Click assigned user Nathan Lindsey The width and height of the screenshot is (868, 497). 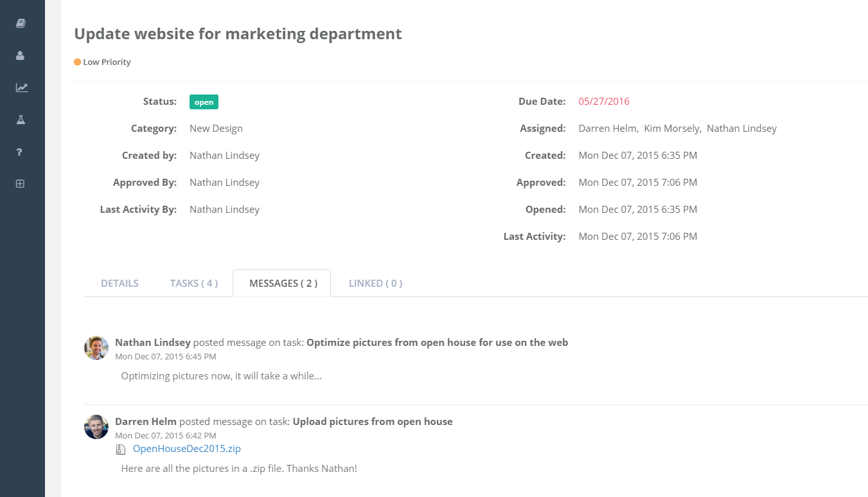[741, 129]
